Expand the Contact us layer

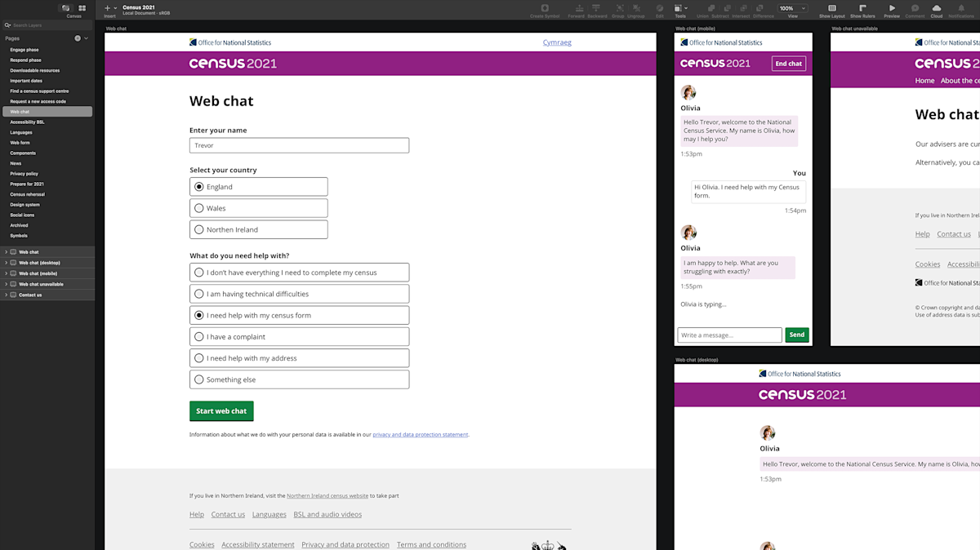[6, 295]
